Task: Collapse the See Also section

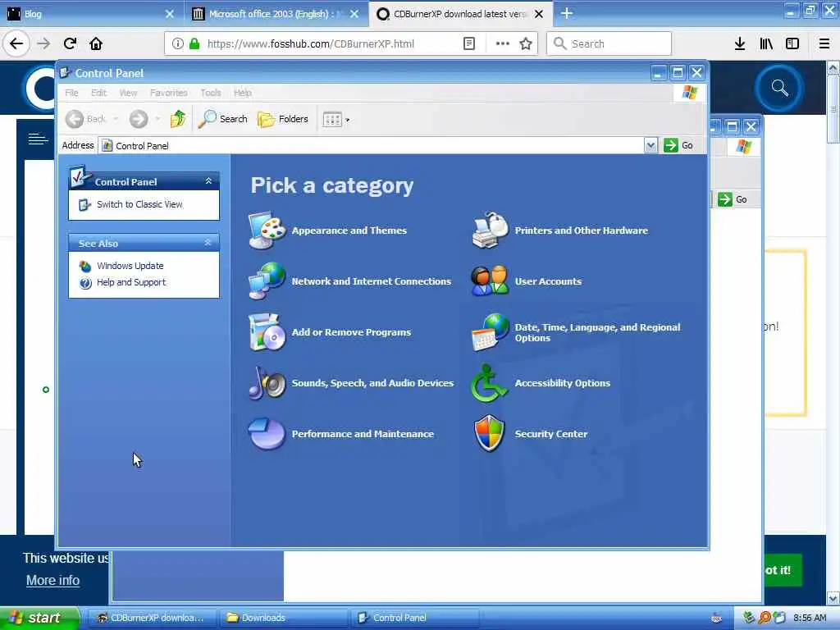Action: pos(208,243)
